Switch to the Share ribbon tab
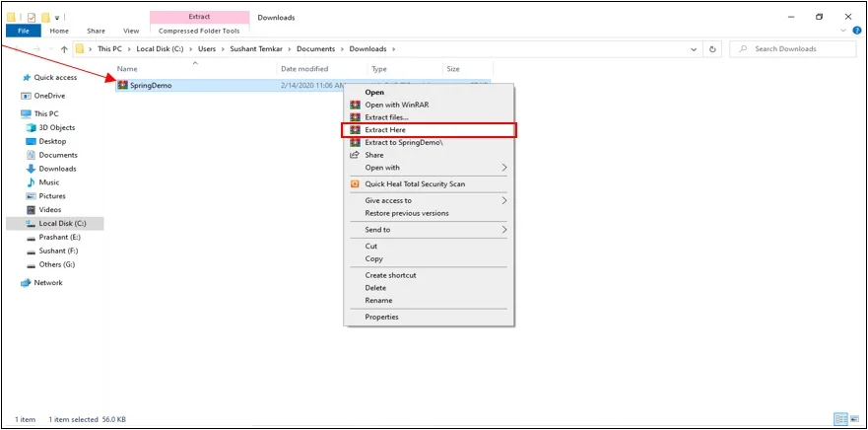 (x=96, y=31)
